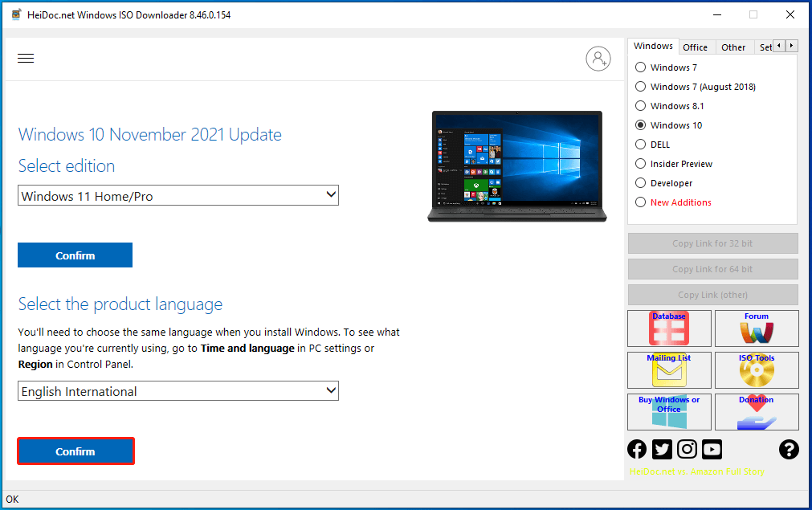Open the ISO Tools icon
The width and height of the screenshot is (812, 510).
tap(757, 369)
